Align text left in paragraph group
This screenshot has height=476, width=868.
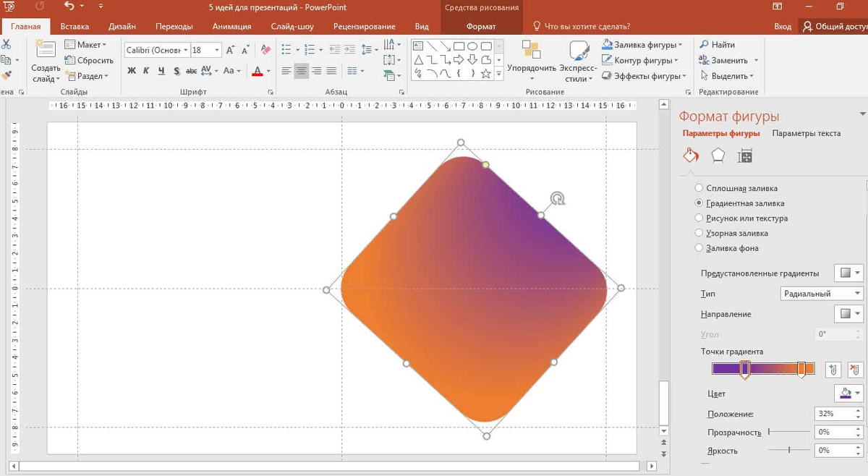click(286, 71)
